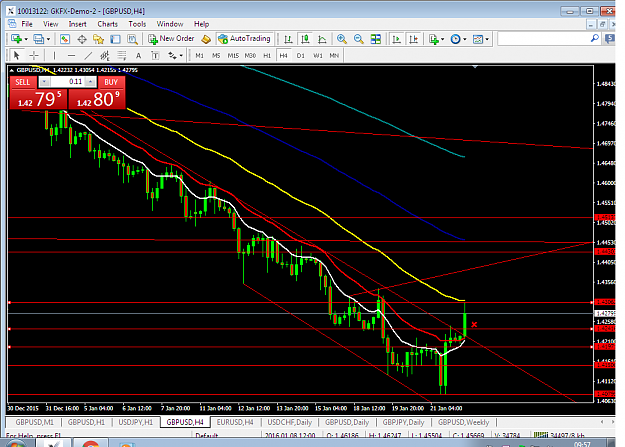Decrease trade volume with down arrow
The image size is (625, 447).
(44, 82)
